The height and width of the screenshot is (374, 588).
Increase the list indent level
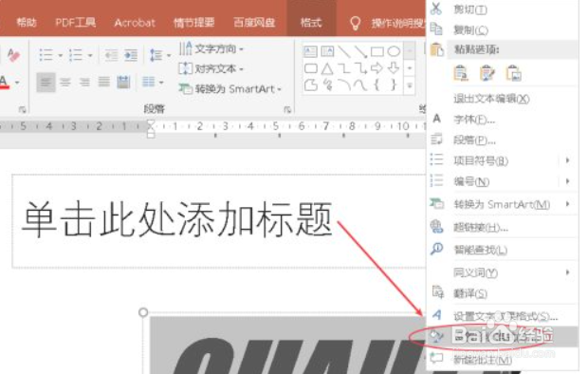131,55
